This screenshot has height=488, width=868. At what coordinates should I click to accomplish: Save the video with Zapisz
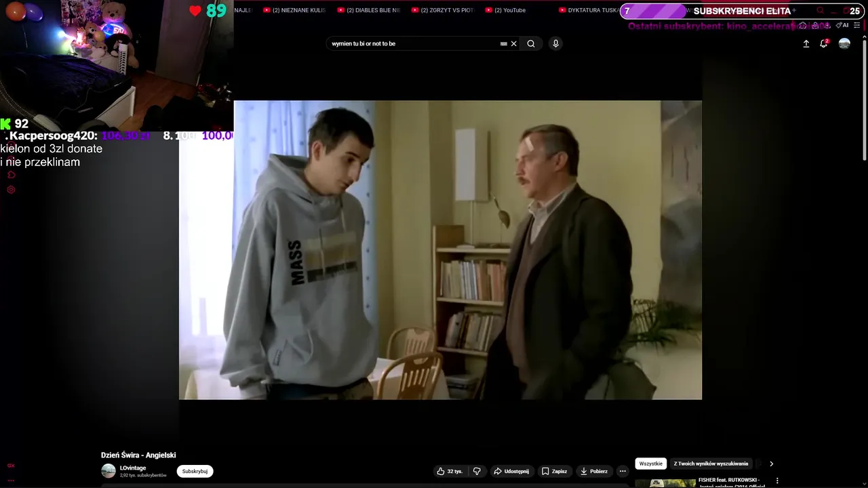click(x=555, y=471)
